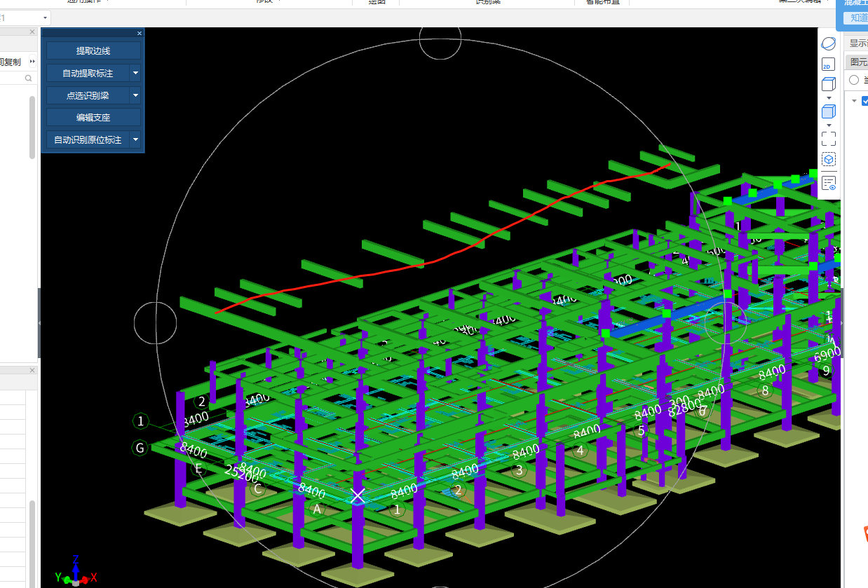Open dropdown below shaded cube icon
The height and width of the screenshot is (588, 868).
point(828,125)
